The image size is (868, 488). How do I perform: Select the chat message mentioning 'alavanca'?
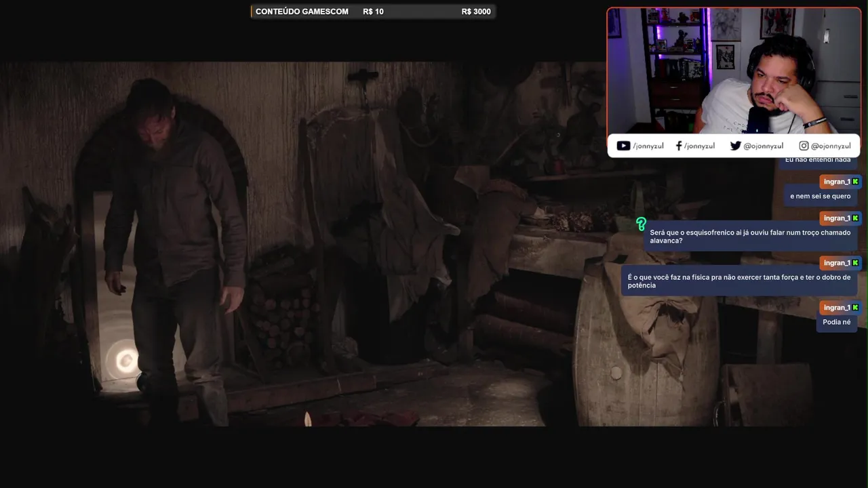coord(750,237)
